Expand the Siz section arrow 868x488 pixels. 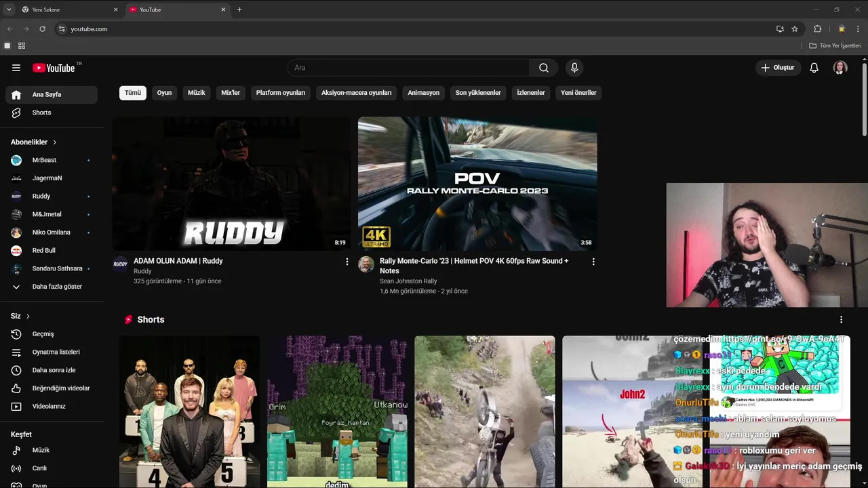point(28,317)
